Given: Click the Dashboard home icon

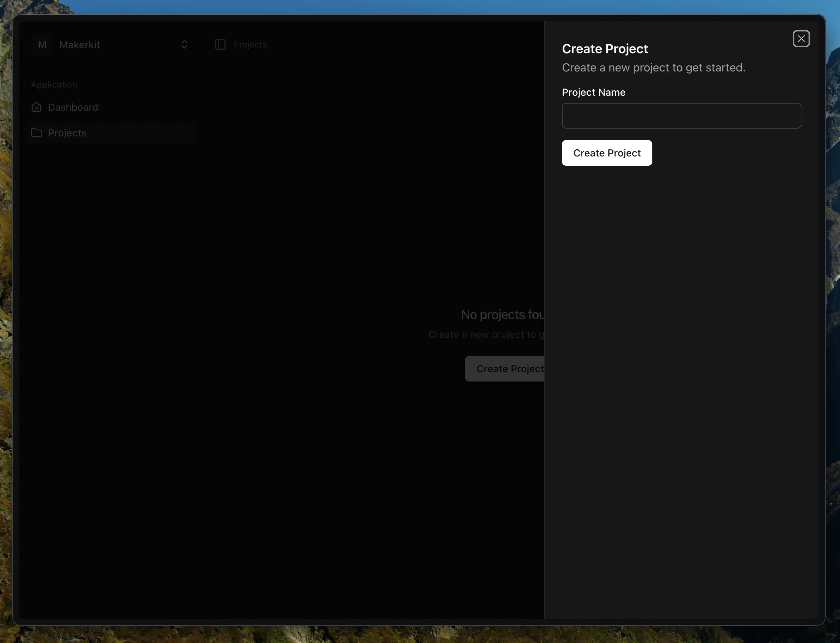Looking at the screenshot, I should [x=36, y=107].
